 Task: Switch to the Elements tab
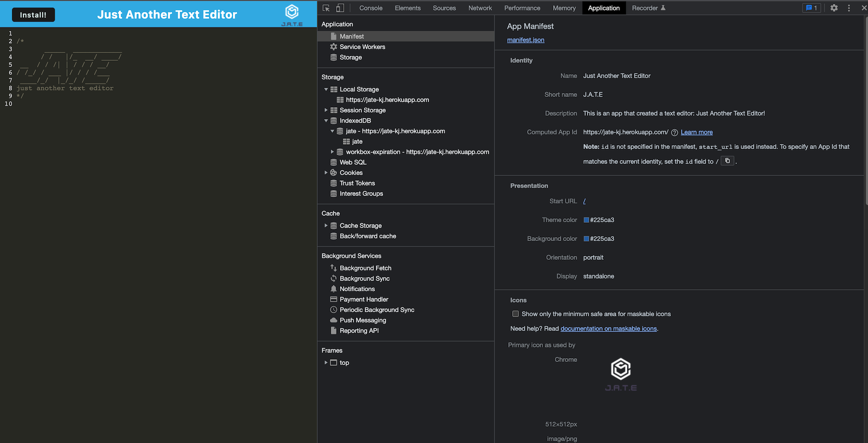407,8
